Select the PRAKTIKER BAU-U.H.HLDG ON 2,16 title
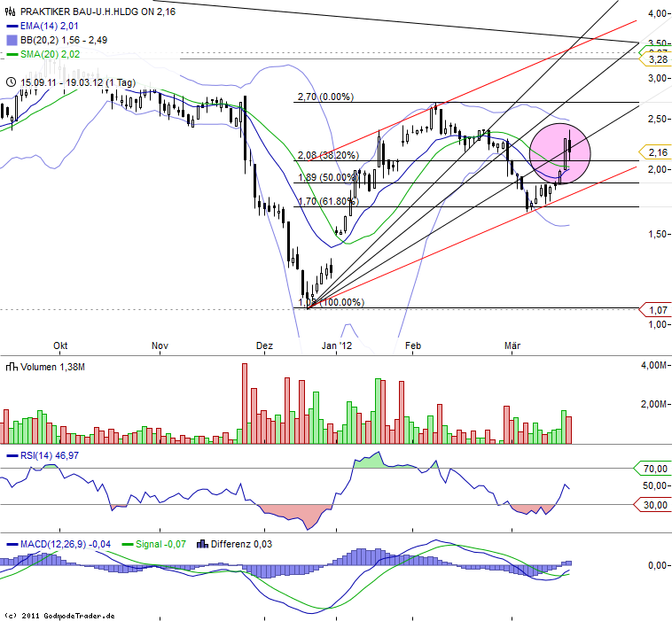Viewport: 672px width, 621px height. (98, 12)
